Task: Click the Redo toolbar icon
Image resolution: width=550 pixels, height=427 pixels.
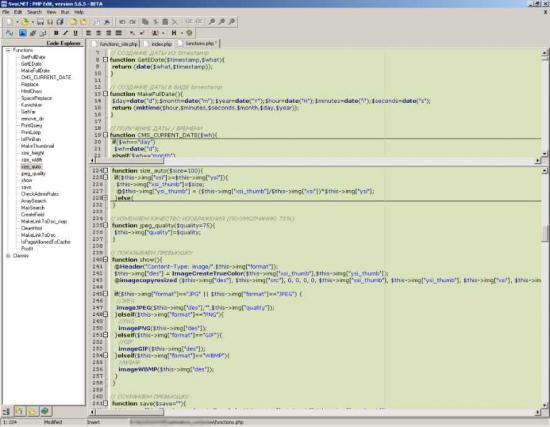Action: click(132, 22)
